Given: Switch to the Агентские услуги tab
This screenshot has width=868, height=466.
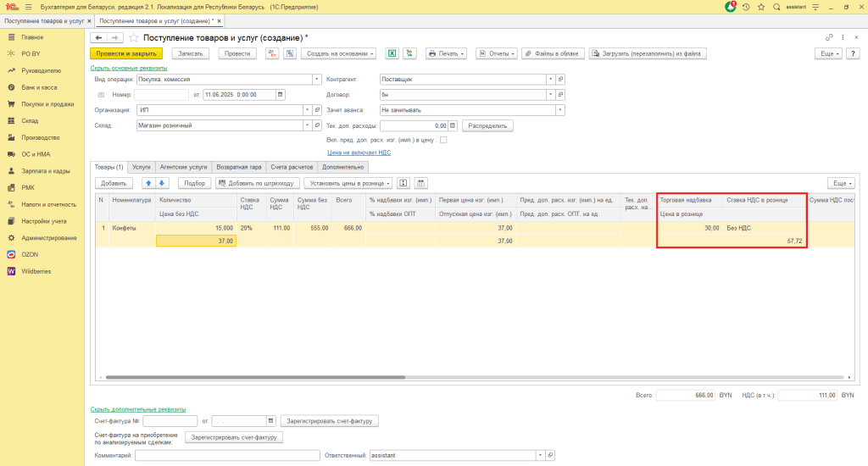Looking at the screenshot, I should tap(183, 167).
